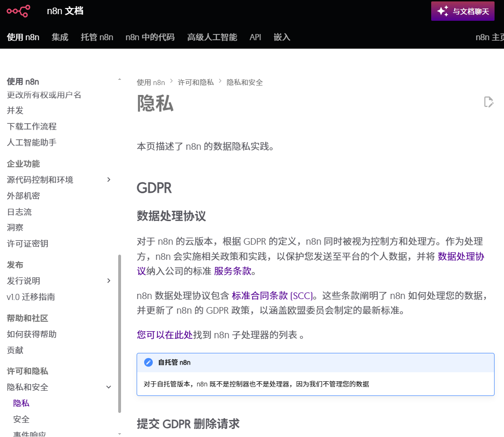Image resolution: width=504 pixels, height=437 pixels.
Task: Open 如何获得帮助 sidebar item
Action: pyautogui.click(x=32, y=334)
